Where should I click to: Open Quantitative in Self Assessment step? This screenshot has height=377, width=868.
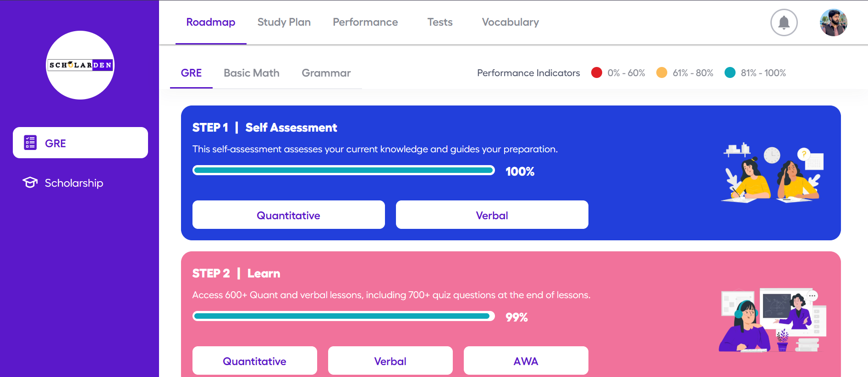pos(288,215)
